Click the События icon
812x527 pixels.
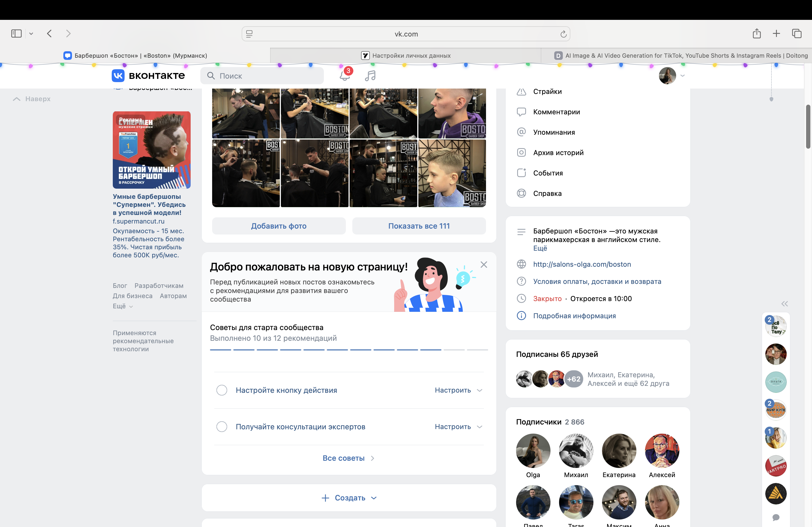point(521,173)
